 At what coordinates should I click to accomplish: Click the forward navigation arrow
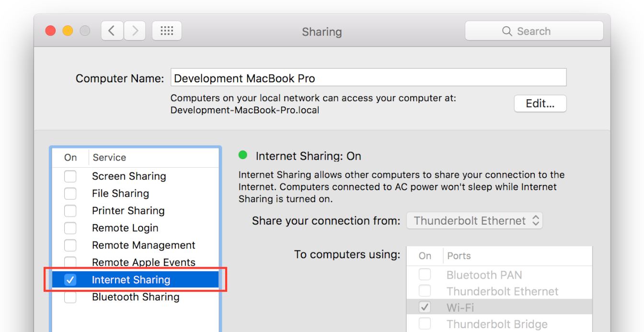pos(135,31)
